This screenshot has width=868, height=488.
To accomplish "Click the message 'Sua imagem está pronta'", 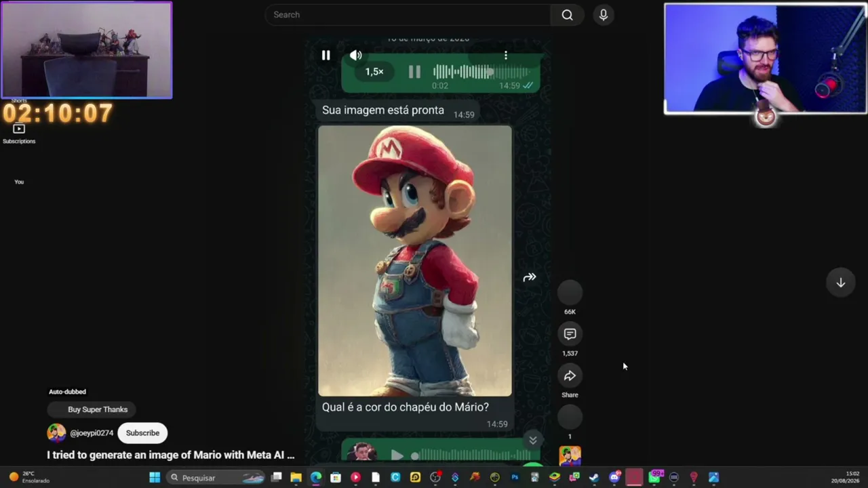I will coord(383,110).
